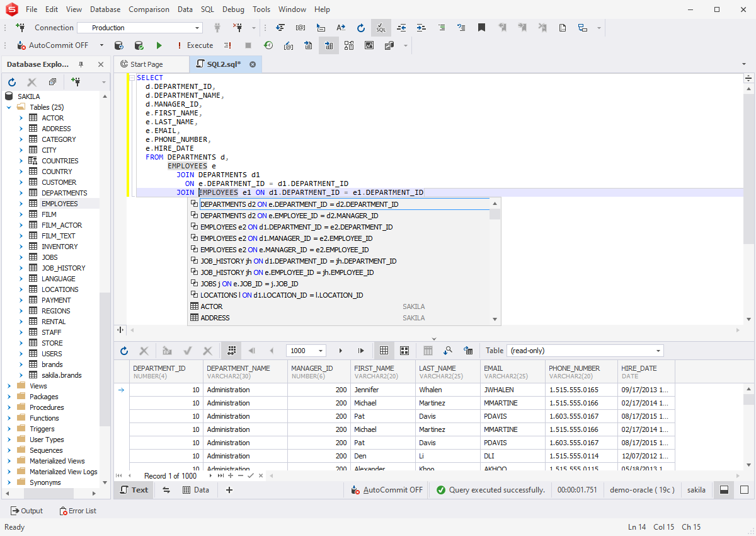The width and height of the screenshot is (756, 536).
Task: Click the refresh data icon in results toolbar
Action: [x=124, y=351]
